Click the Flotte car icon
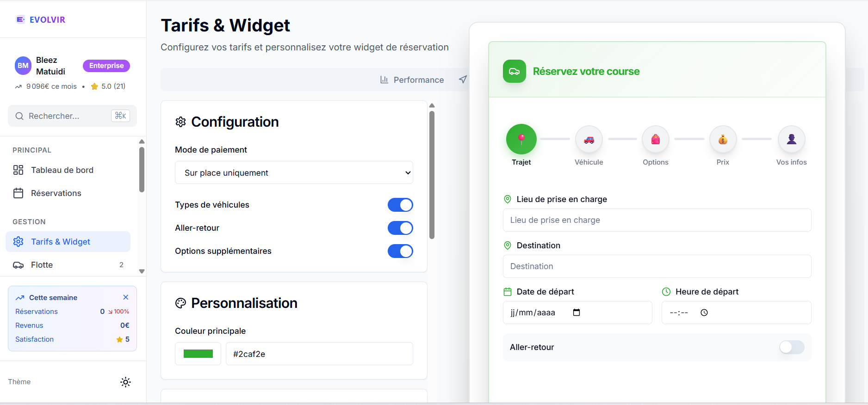Viewport: 868px width, 405px height. click(x=19, y=265)
